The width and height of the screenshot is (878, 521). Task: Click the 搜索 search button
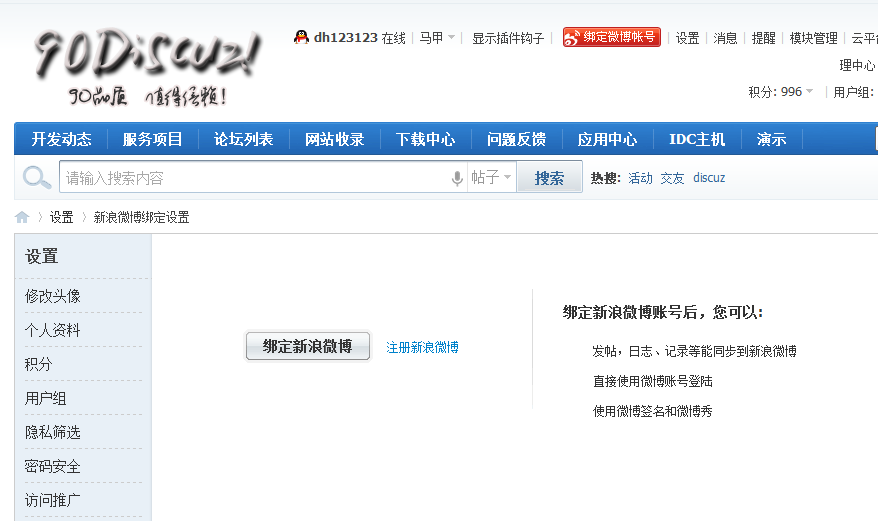pyautogui.click(x=549, y=178)
